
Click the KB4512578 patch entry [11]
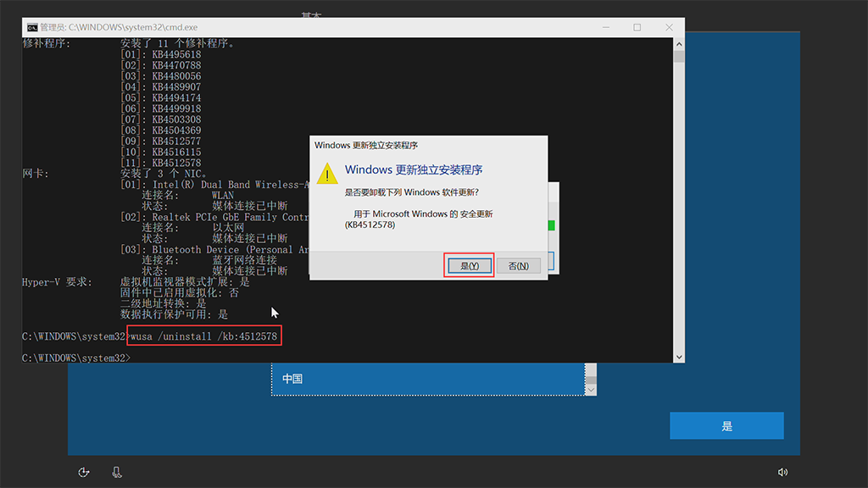160,163
